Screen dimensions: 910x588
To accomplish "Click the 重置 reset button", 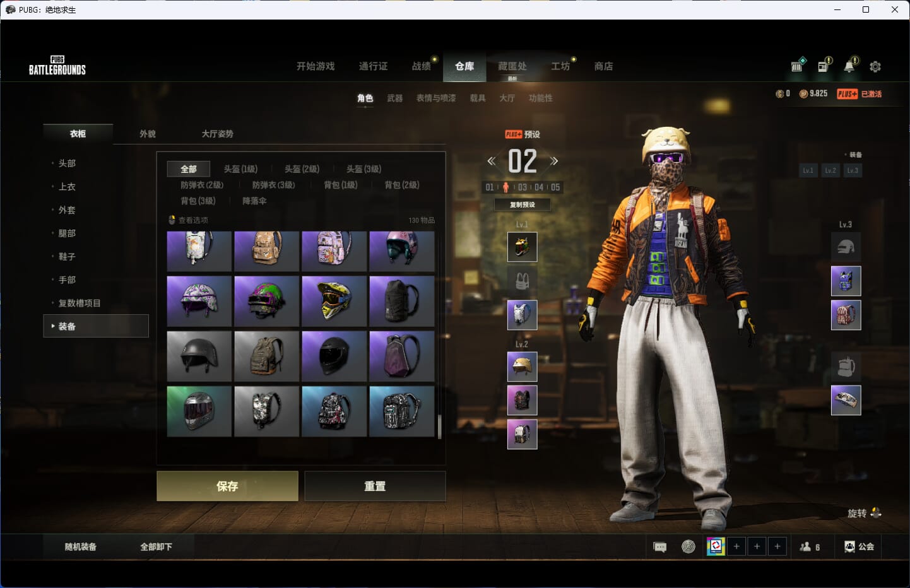I will coord(375,486).
